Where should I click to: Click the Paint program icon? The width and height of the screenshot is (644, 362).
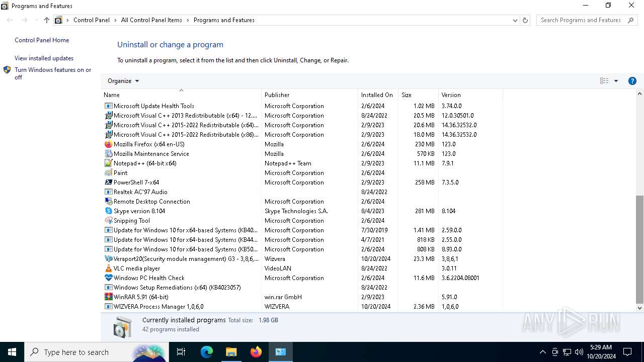(108, 173)
